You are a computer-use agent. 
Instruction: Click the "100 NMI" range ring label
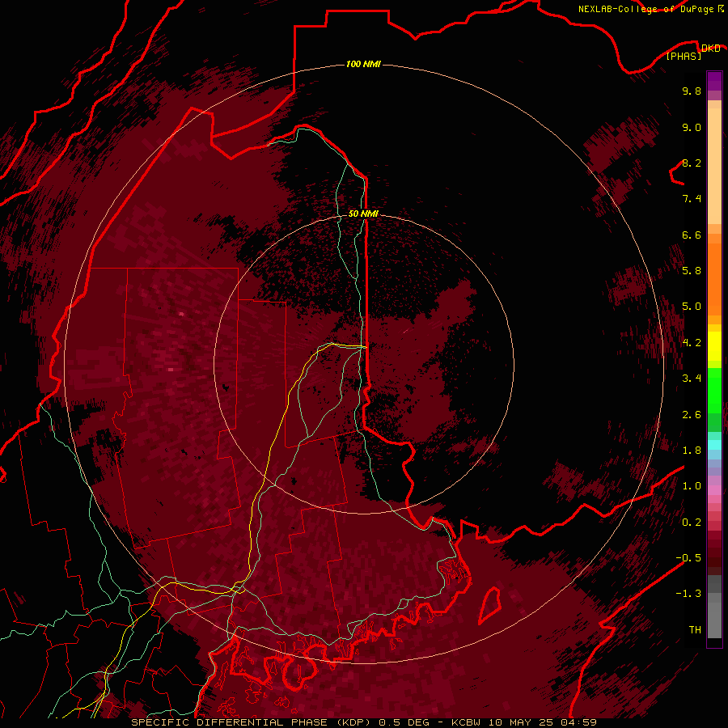[363, 64]
